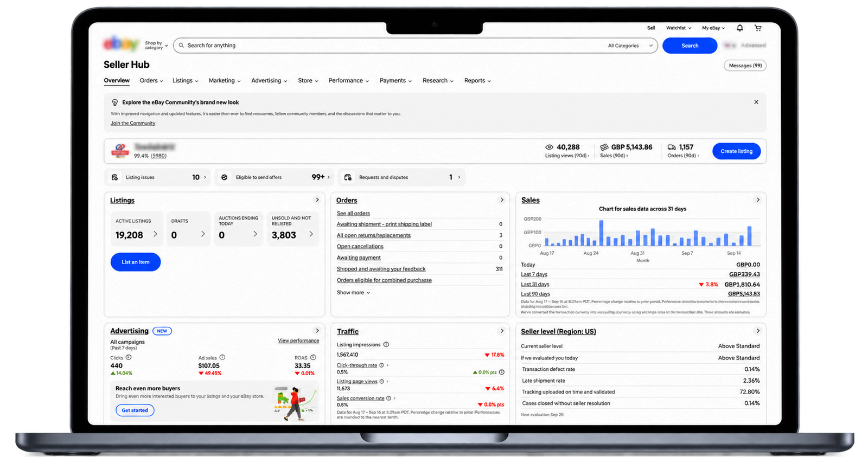Open the Reports dropdown menu
Screen dimensions: 868x457
tap(477, 81)
